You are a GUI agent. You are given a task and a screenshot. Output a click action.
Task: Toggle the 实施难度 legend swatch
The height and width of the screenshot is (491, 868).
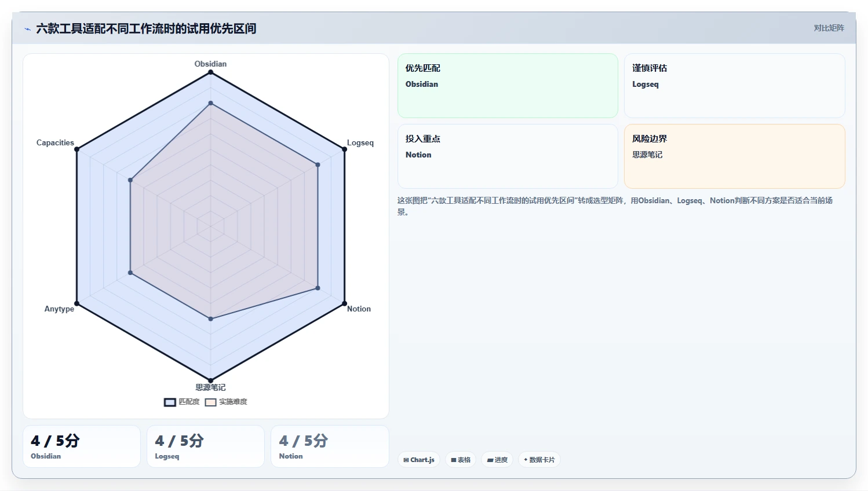210,402
